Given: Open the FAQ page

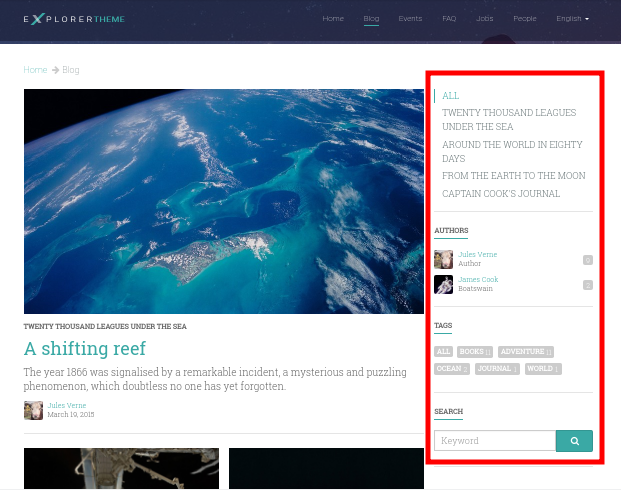Looking at the screenshot, I should [449, 19].
